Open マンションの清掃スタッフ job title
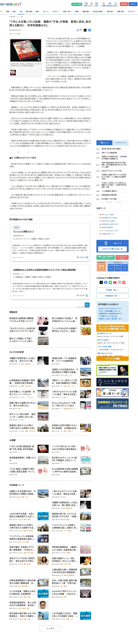 pyautogui.click(x=24, y=232)
